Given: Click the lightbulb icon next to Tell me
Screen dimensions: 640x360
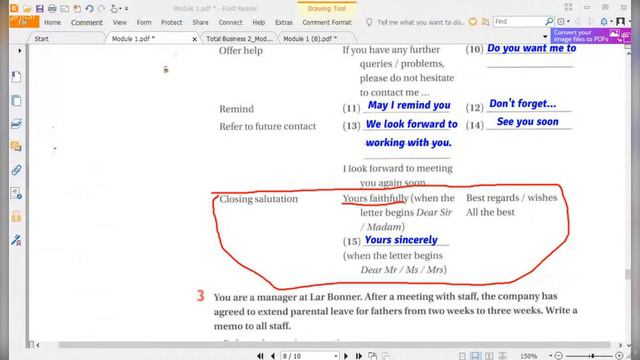Looking at the screenshot, I should pyautogui.click(x=369, y=22).
